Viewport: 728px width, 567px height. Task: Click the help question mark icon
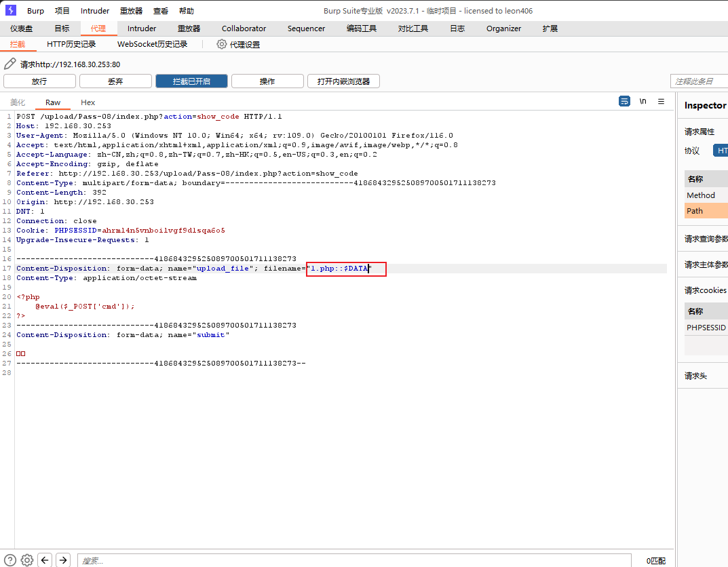click(9, 560)
